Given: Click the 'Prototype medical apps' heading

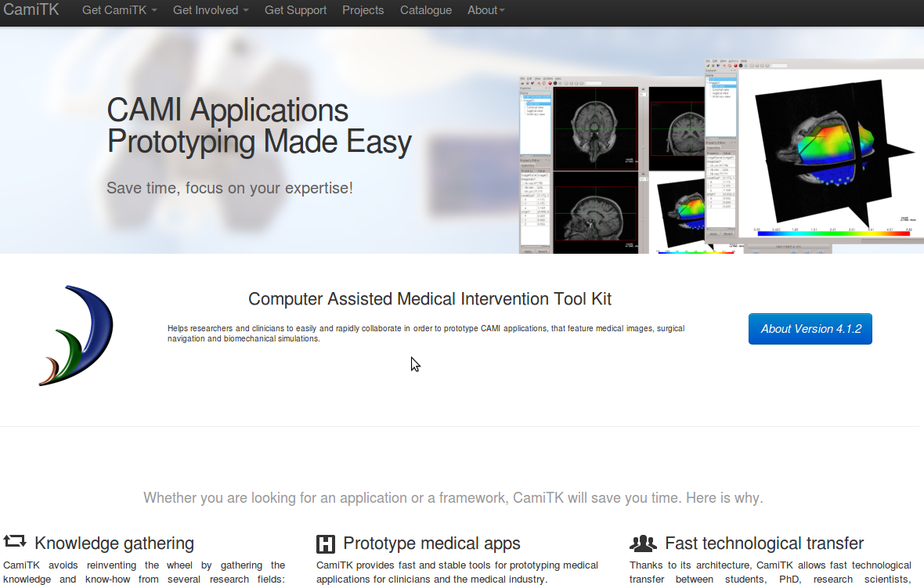Looking at the screenshot, I should click(x=432, y=543).
